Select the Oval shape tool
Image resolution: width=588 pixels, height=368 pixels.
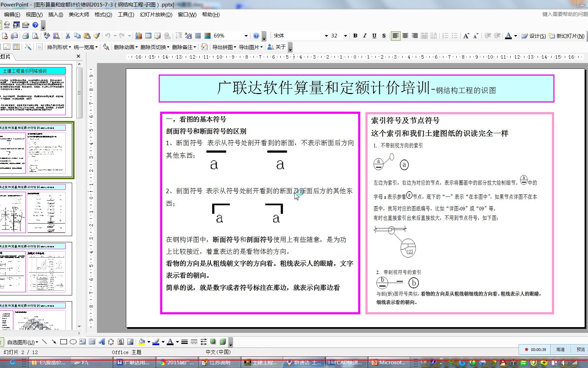click(73, 342)
